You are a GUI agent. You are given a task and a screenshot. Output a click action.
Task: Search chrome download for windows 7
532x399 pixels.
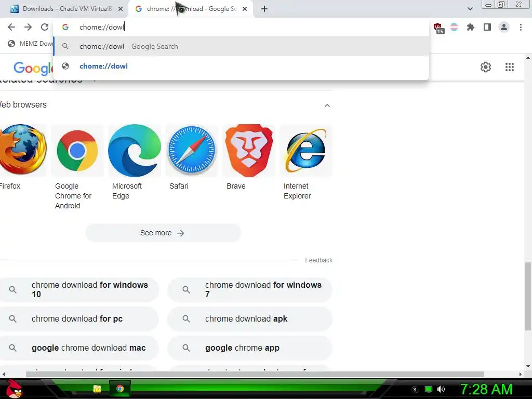[250, 290]
